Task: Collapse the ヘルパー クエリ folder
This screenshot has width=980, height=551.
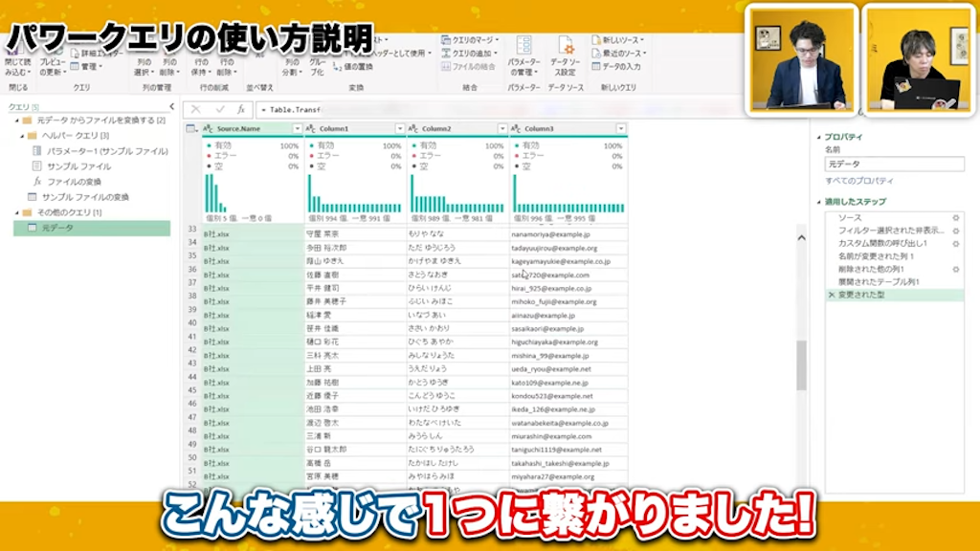Action: point(21,136)
